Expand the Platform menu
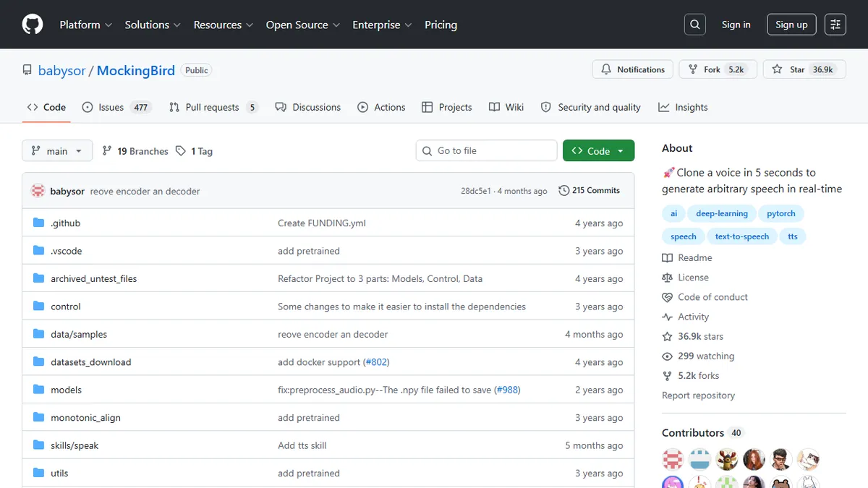 [85, 25]
